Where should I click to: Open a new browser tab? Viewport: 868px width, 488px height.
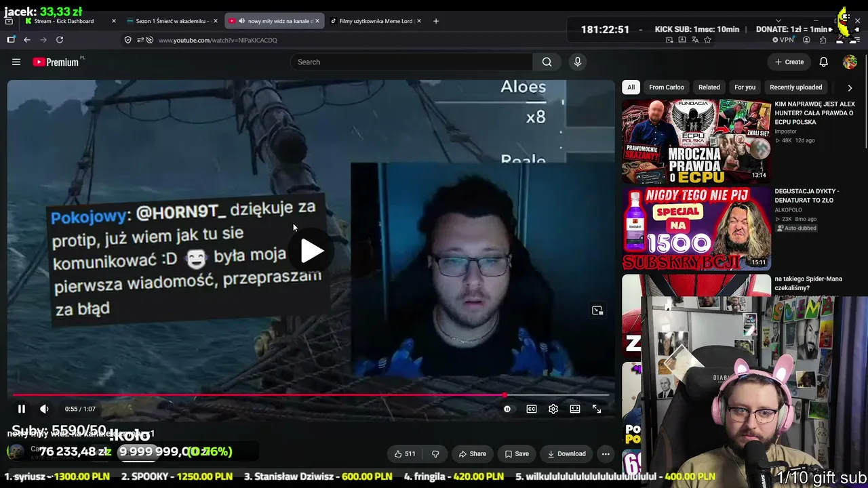(436, 21)
